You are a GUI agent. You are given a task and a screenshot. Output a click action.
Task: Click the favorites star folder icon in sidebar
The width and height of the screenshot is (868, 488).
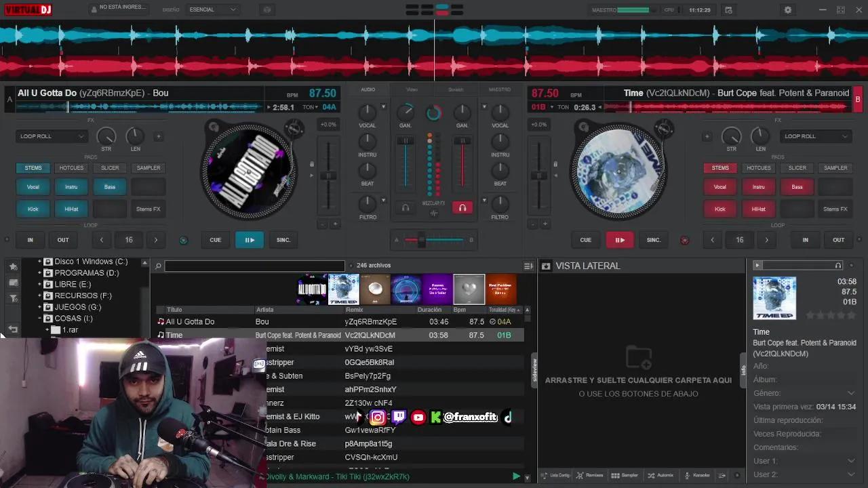point(13,266)
